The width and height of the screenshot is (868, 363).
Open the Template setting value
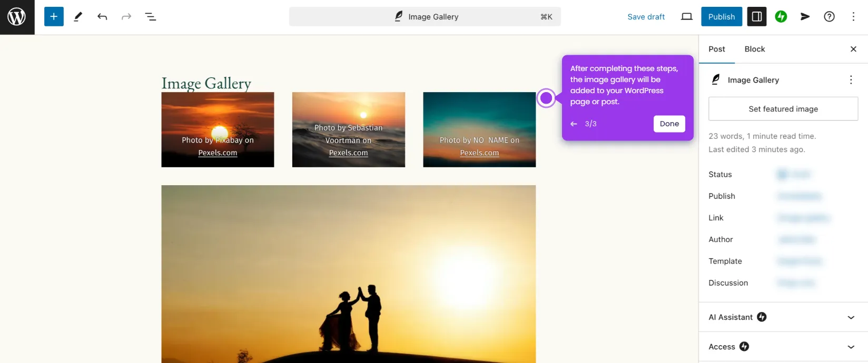pos(800,261)
